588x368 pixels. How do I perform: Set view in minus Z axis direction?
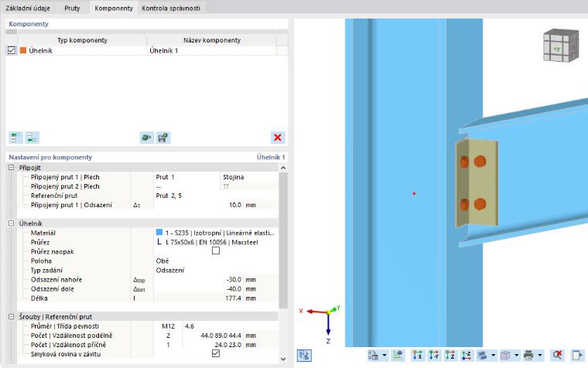tap(467, 356)
